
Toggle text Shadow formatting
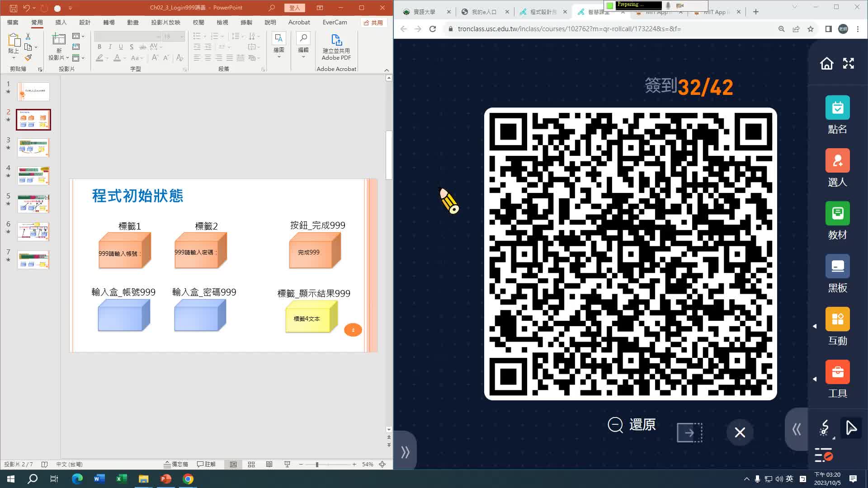[x=132, y=47]
